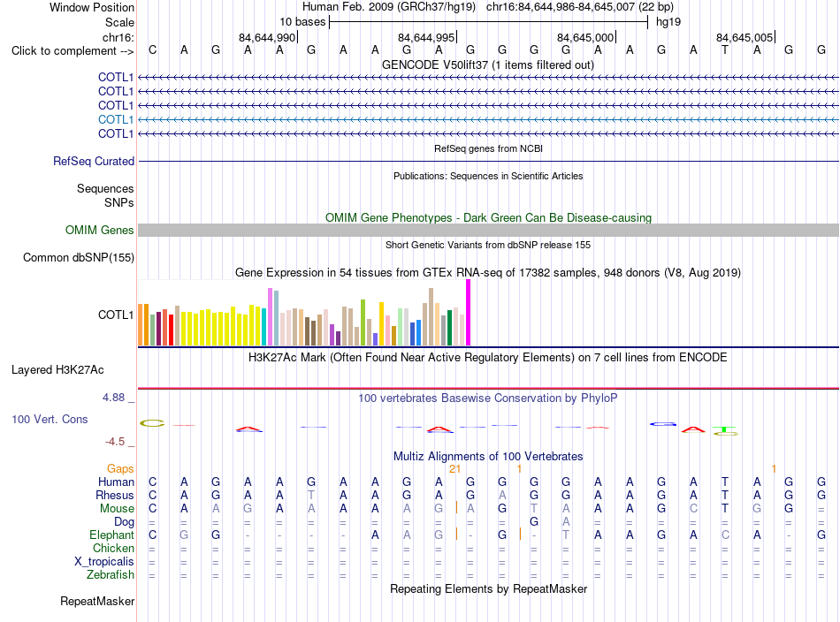This screenshot has height=622, width=840.
Task: Click the tall violet GTEx expression bar
Action: click(x=270, y=317)
